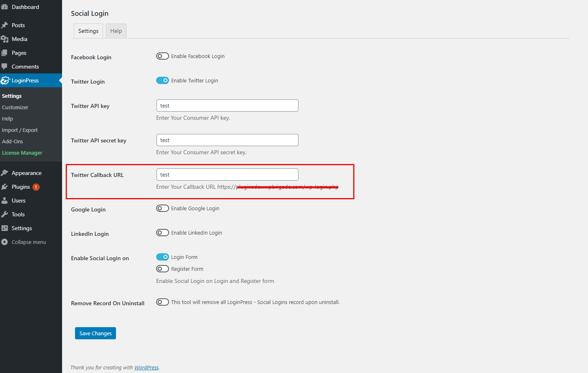Enable the Google Login toggle
588x373 pixels.
[x=163, y=208]
